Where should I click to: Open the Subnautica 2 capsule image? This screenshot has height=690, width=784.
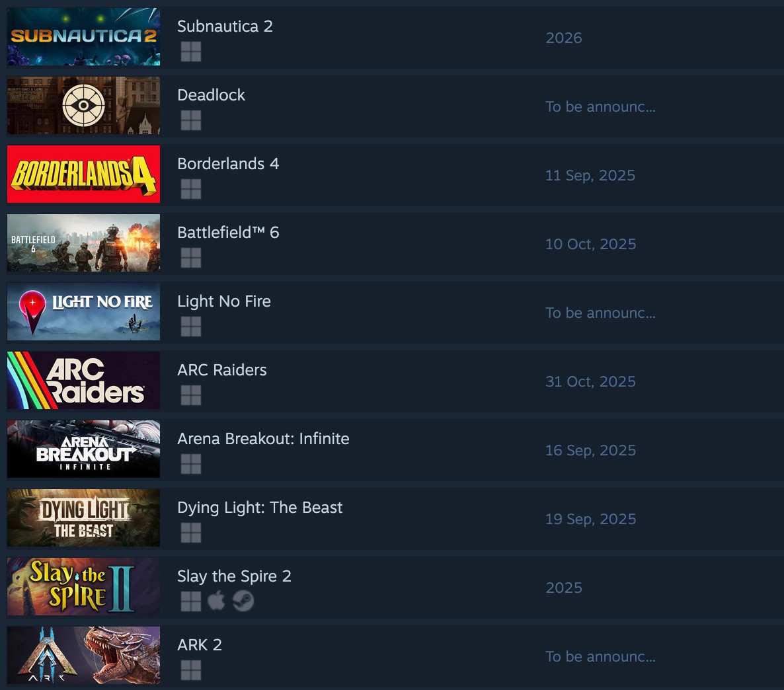tap(83, 36)
